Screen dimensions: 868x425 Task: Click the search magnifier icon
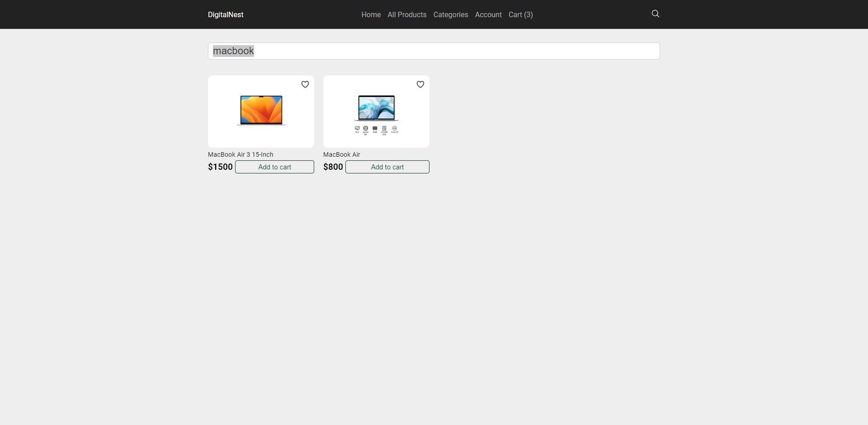656,14
